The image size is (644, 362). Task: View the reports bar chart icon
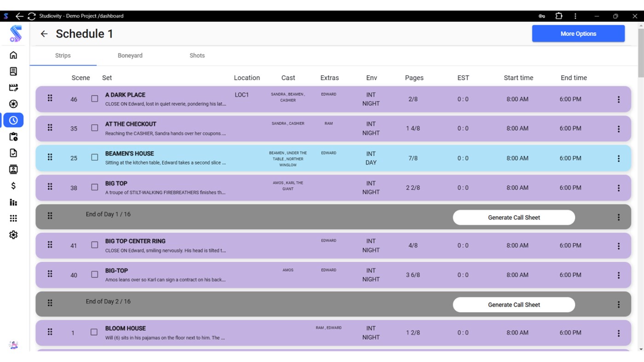pos(13,202)
